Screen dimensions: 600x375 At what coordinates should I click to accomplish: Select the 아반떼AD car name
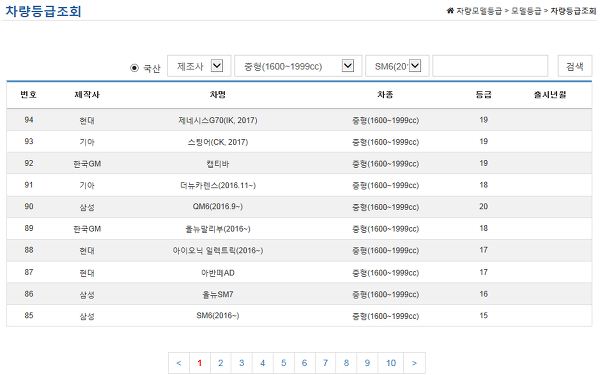point(218,273)
